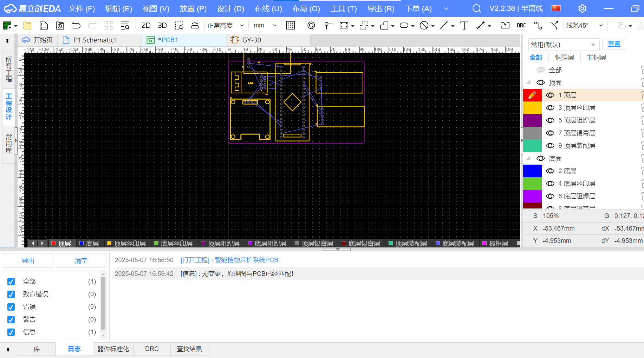The image size is (644, 358).
Task: Open the new file dropdown arrow
Action: (16, 26)
